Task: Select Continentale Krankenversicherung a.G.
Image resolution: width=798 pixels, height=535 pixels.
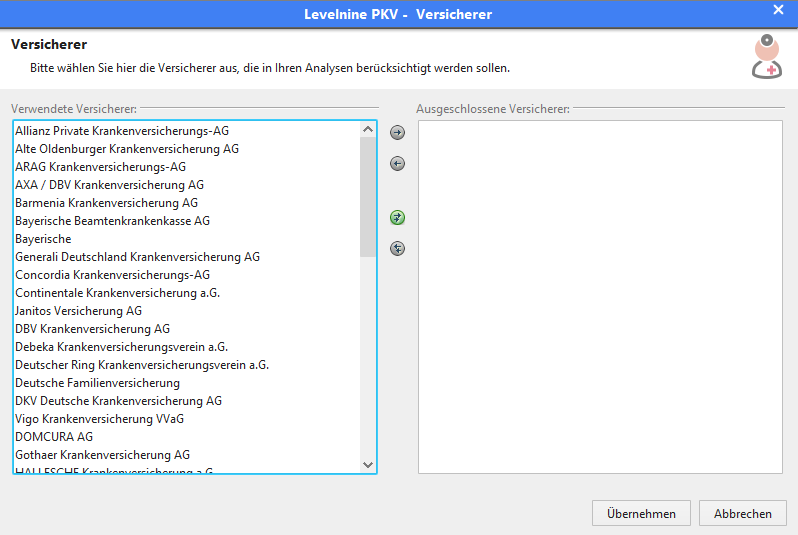Action: point(187,293)
